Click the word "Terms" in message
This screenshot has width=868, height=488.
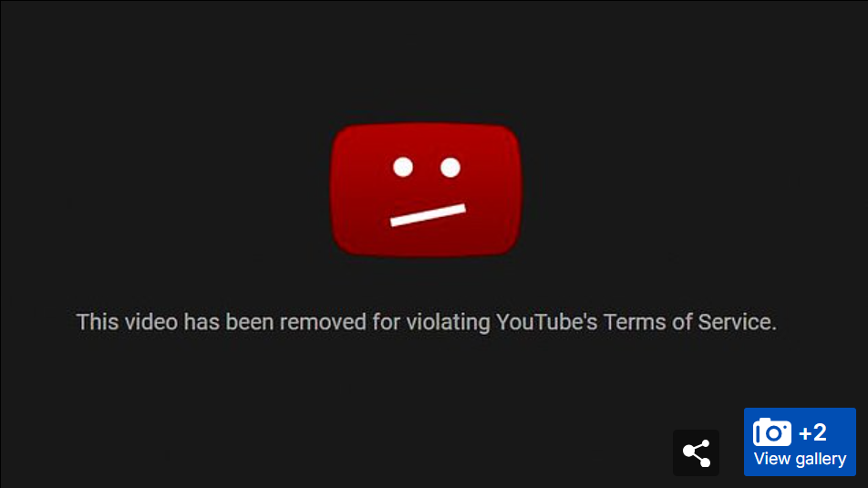click(635, 322)
